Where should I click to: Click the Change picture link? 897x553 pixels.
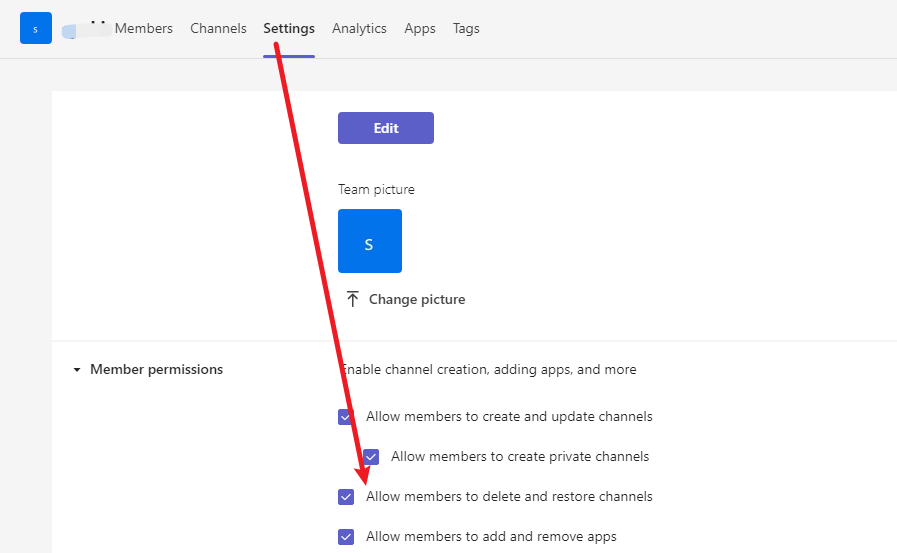coord(416,299)
